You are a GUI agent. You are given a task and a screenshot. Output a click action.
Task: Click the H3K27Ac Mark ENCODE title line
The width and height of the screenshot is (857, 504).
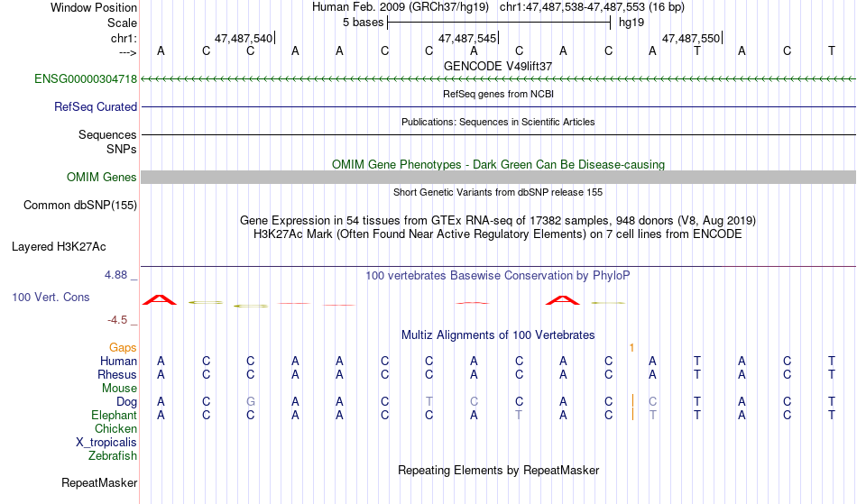point(498,234)
